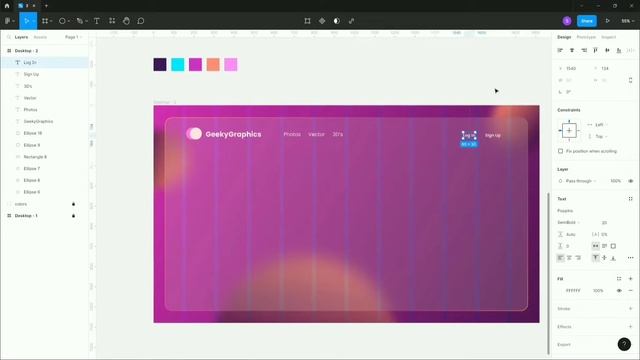The image size is (640, 360).
Task: Align selection to top
Action: pos(596,50)
